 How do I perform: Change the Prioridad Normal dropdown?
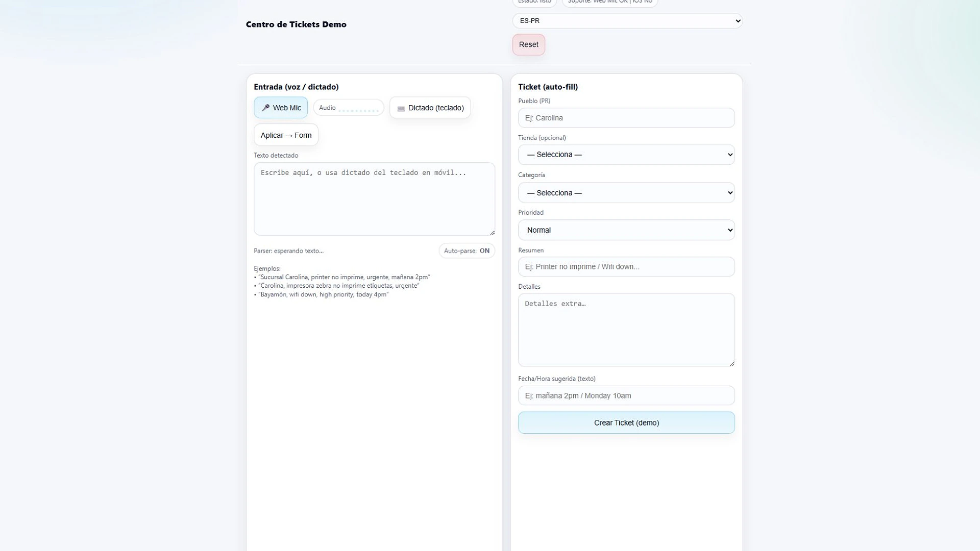pos(626,230)
